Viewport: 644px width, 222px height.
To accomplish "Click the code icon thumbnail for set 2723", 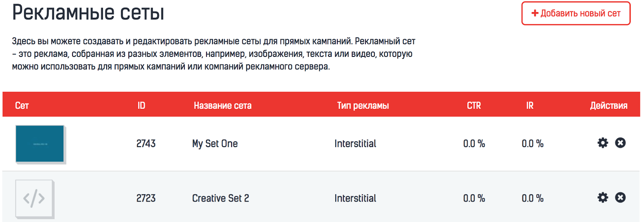I will coord(34,198).
